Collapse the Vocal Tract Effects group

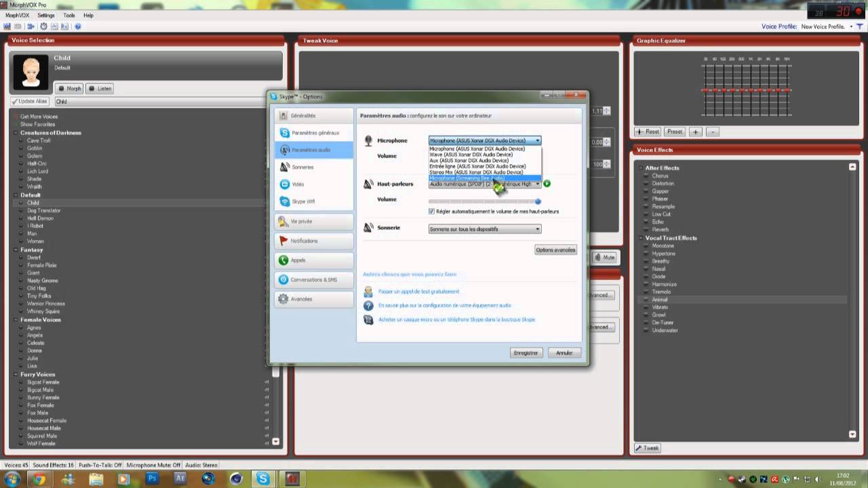[641, 238]
